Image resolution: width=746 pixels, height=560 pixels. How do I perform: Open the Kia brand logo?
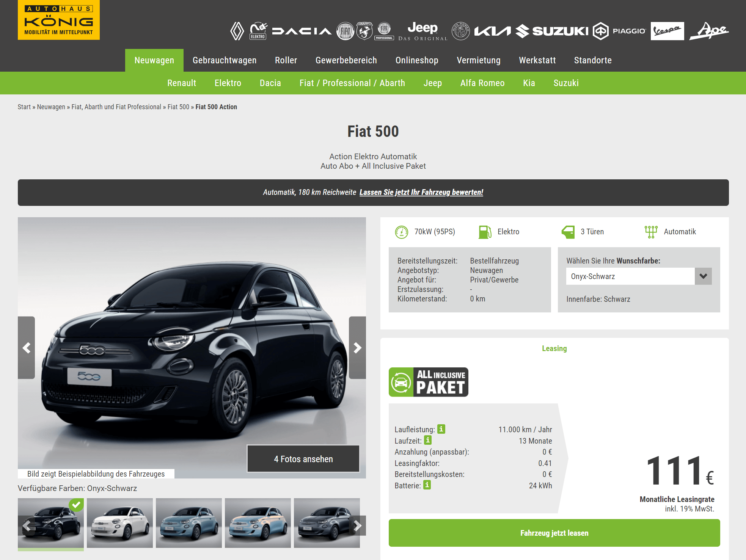493,31
